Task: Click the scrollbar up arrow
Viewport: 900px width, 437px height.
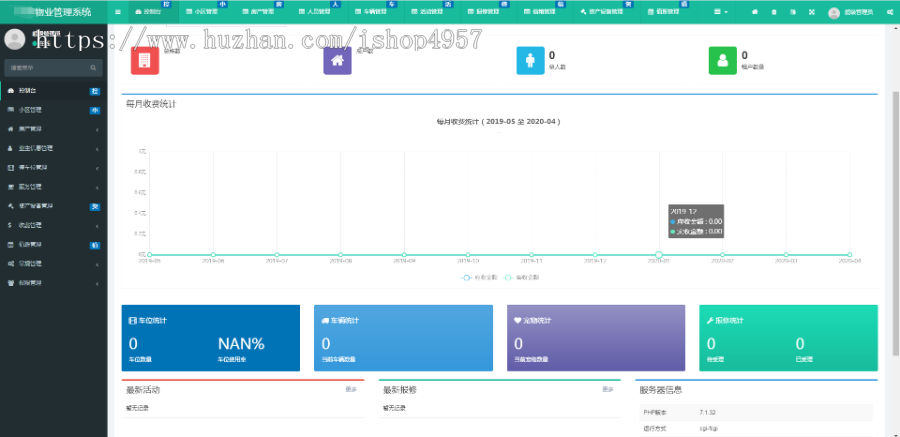Action: tap(896, 28)
